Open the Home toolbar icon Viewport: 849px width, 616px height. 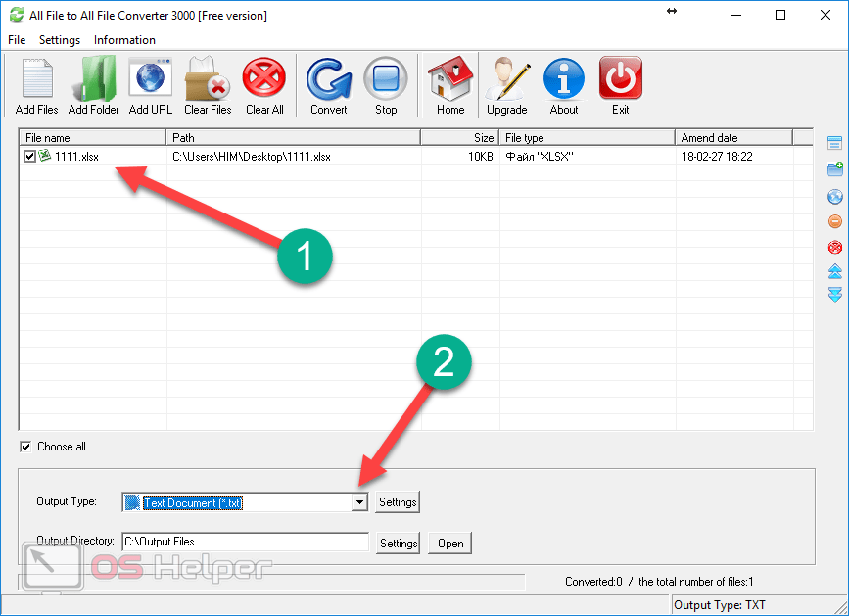point(450,79)
